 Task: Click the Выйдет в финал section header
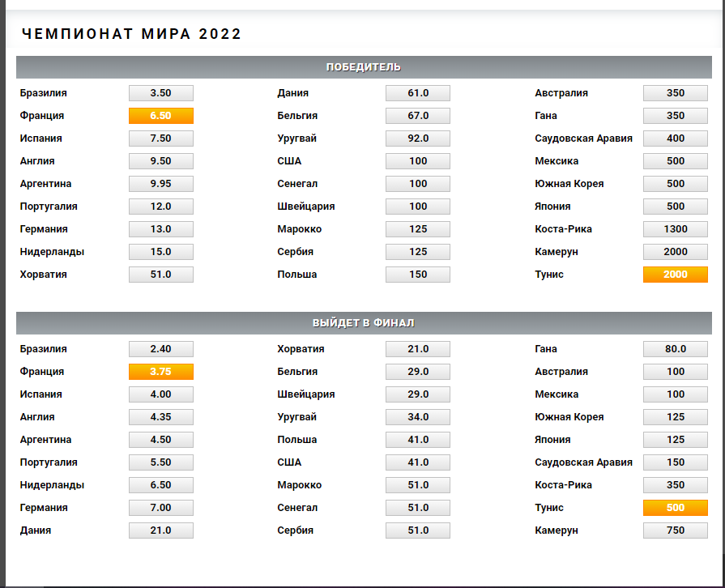point(363,323)
